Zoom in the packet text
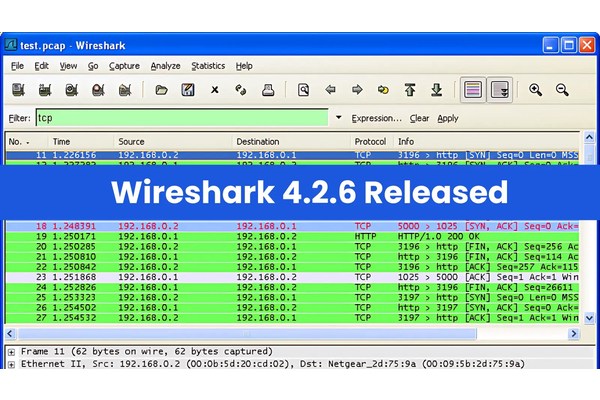Viewport: 600px width, 400px height. point(535,90)
